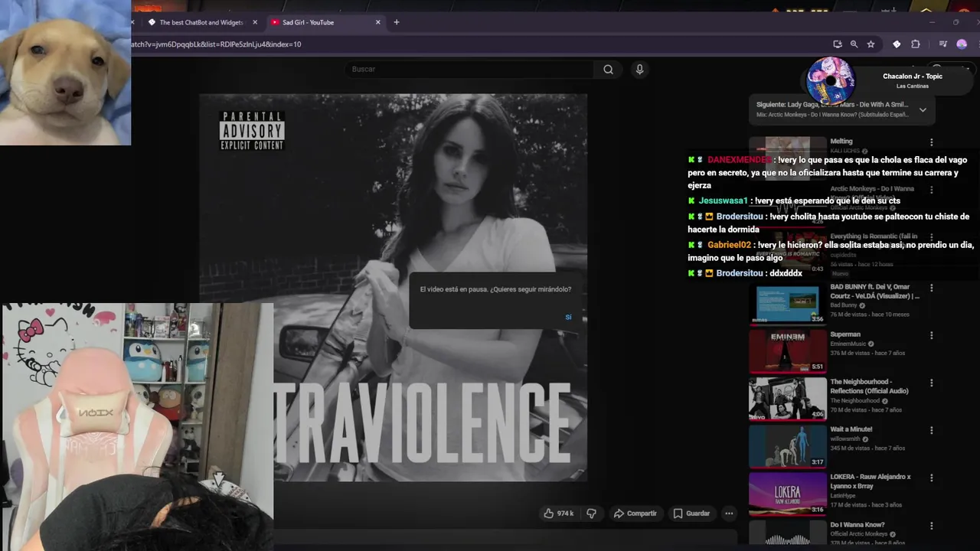Expand the Siguiente playlist panel chevron
Viewport: 980px width, 551px height.
pyautogui.click(x=923, y=109)
